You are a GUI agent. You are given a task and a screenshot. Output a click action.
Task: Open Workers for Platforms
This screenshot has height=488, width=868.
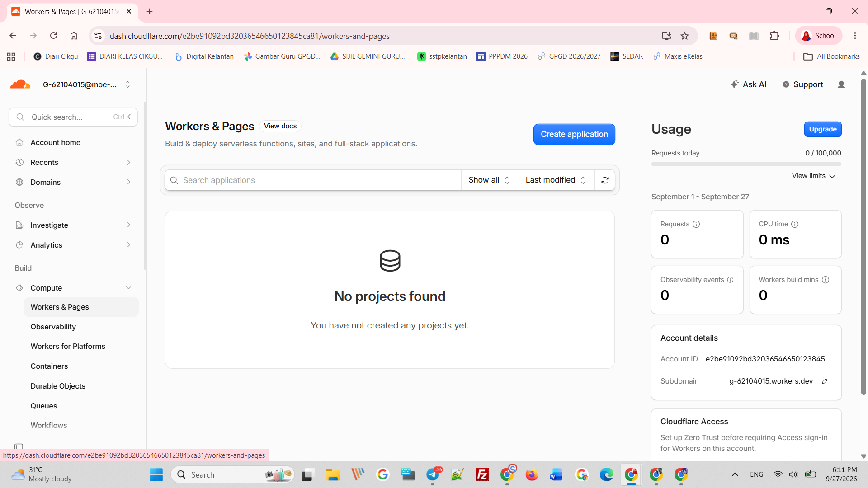pyautogui.click(x=68, y=346)
